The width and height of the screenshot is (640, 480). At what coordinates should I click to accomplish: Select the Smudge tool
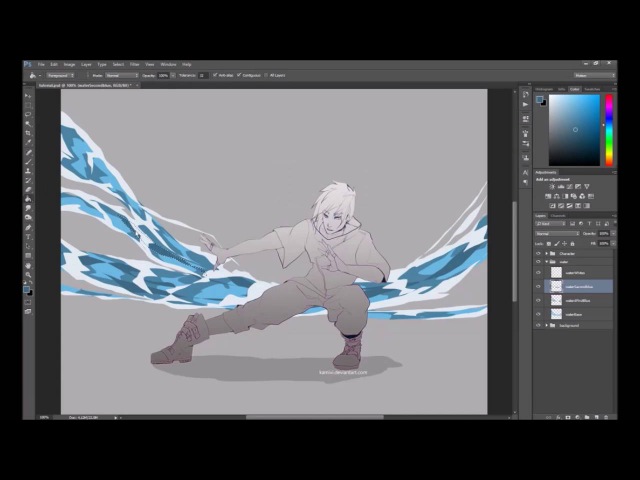coord(28,209)
